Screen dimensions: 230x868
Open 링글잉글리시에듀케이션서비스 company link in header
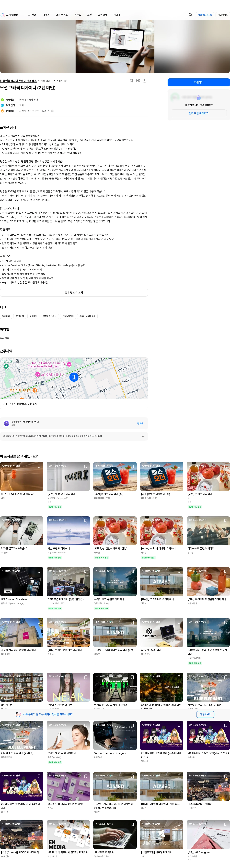click(19, 81)
